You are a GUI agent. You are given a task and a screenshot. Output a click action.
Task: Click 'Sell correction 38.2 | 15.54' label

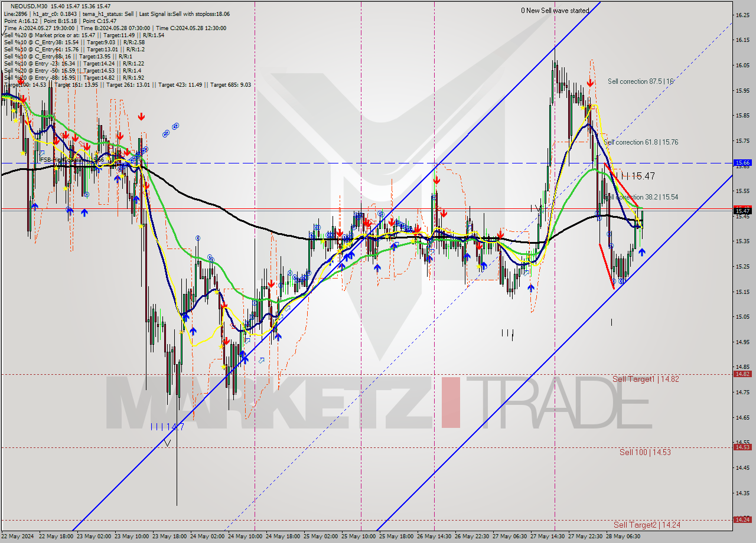(x=642, y=197)
